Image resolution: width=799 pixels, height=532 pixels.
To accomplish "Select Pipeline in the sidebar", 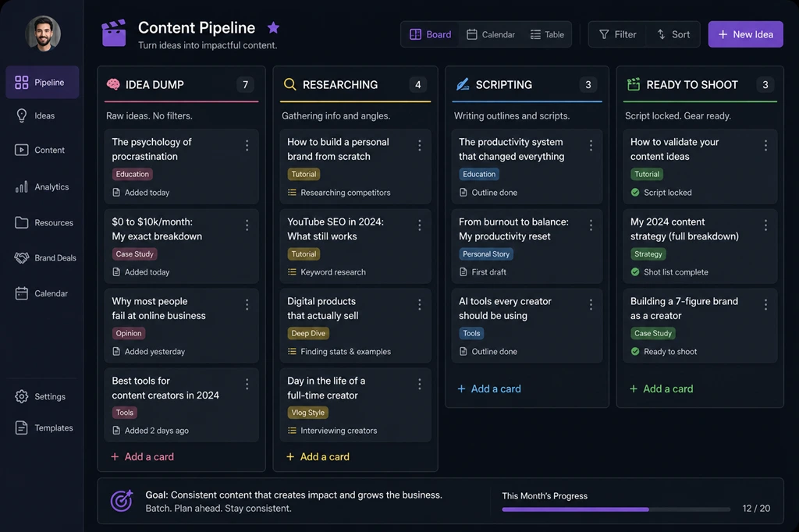I will point(42,82).
